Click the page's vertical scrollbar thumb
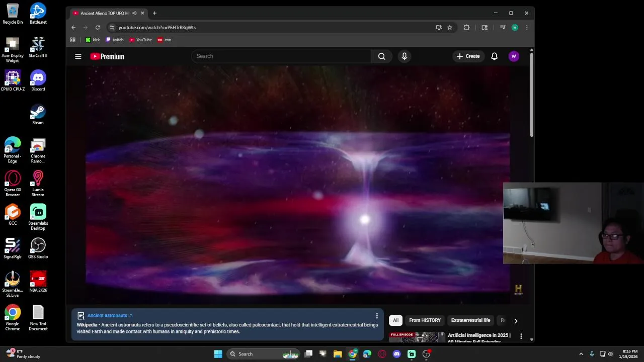 tap(531, 94)
